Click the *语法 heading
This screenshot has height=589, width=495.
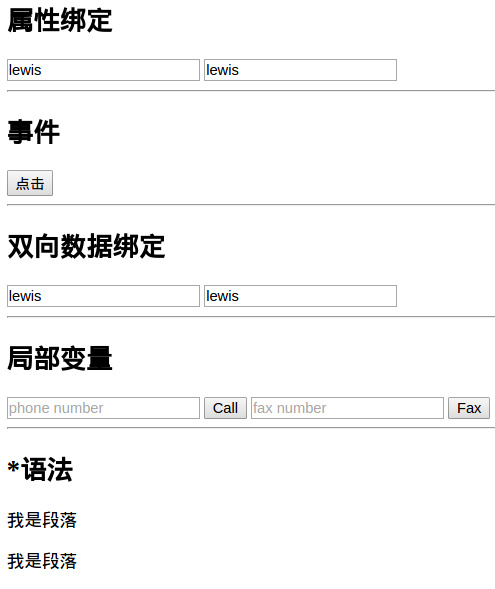[x=40, y=470]
